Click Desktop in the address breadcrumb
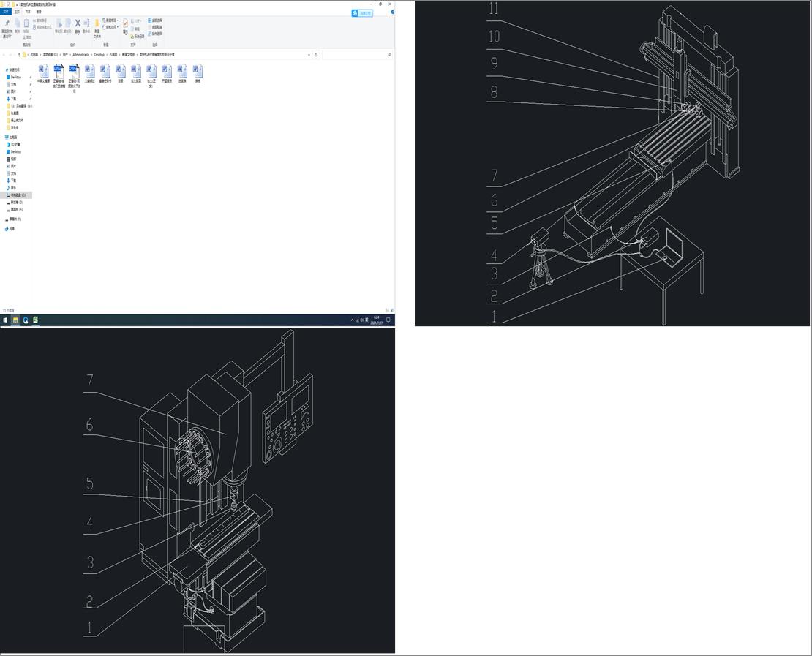Image resolution: width=812 pixels, height=656 pixels. tap(99, 54)
